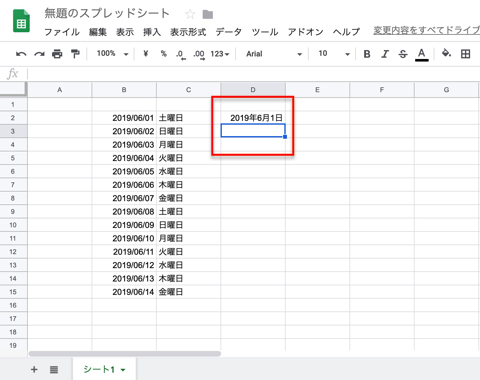Format as currency with the yen icon
480x380 pixels.
tap(145, 53)
